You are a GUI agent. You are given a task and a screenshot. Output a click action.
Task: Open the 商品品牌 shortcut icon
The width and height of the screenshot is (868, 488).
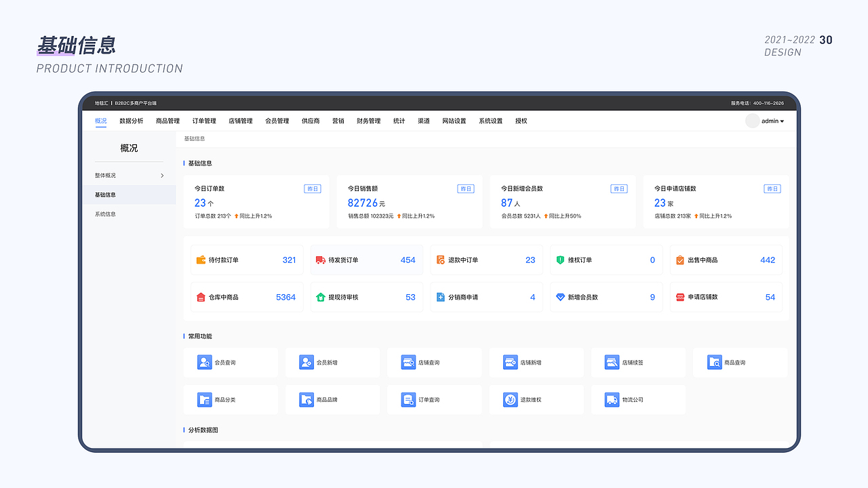pyautogui.click(x=307, y=400)
